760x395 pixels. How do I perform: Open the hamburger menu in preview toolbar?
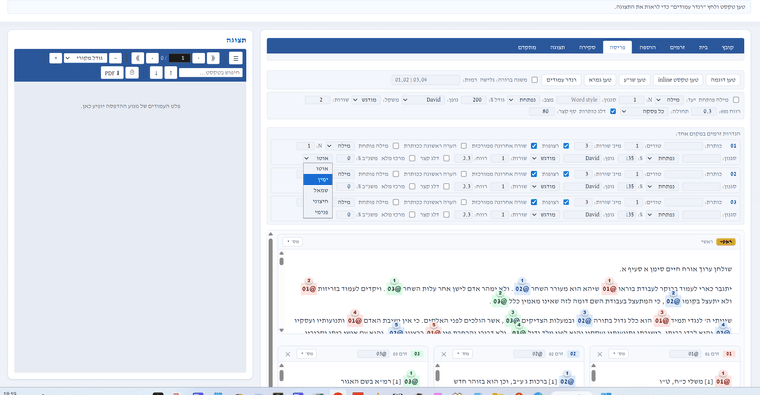[x=236, y=58]
